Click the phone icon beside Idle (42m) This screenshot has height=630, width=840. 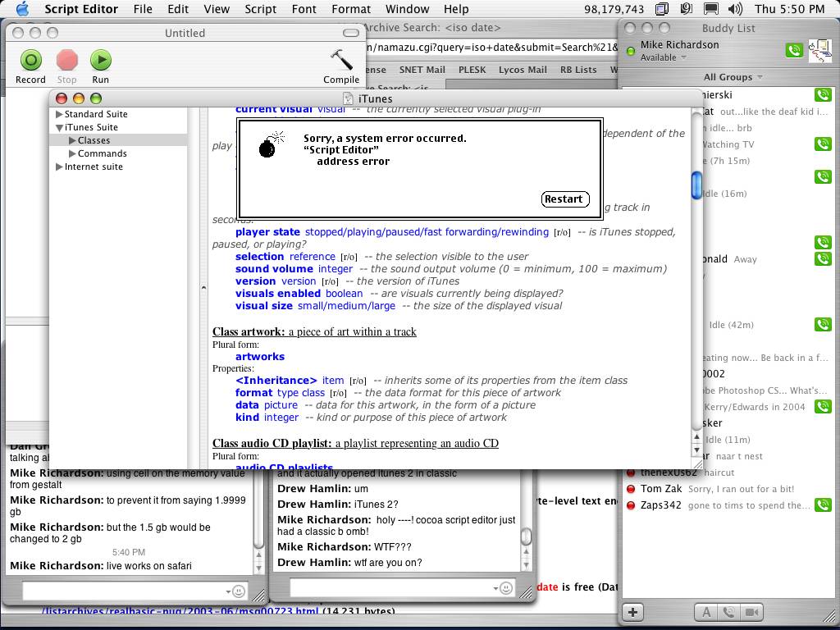(x=823, y=324)
